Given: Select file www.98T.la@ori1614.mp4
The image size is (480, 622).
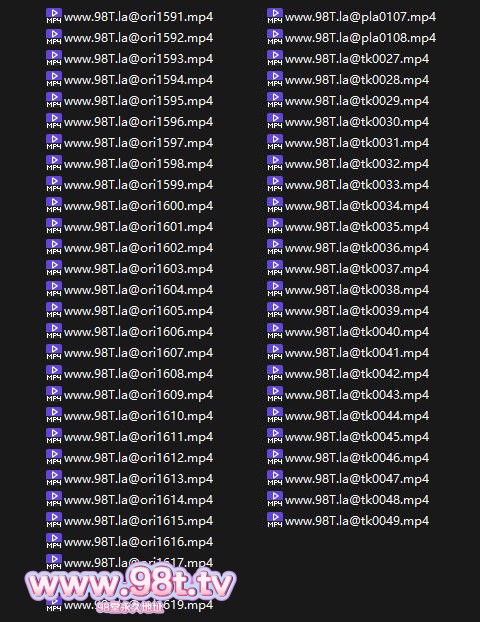Looking at the screenshot, I should point(130,499).
